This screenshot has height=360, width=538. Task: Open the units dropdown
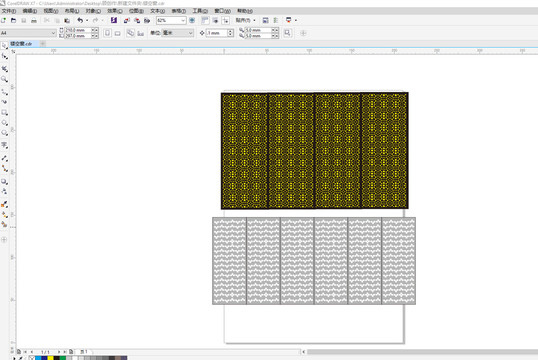click(x=178, y=33)
